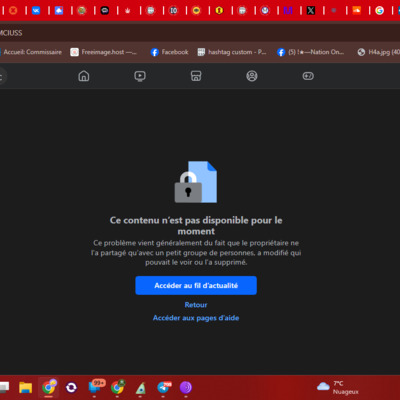Open the Facebook Home icon
The height and width of the screenshot is (400, 400).
(84, 76)
